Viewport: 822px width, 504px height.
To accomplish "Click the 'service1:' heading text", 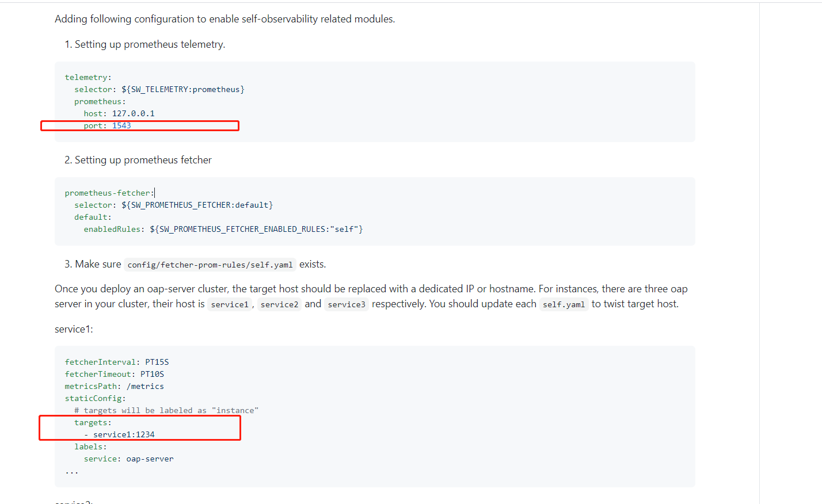I will click(x=74, y=329).
